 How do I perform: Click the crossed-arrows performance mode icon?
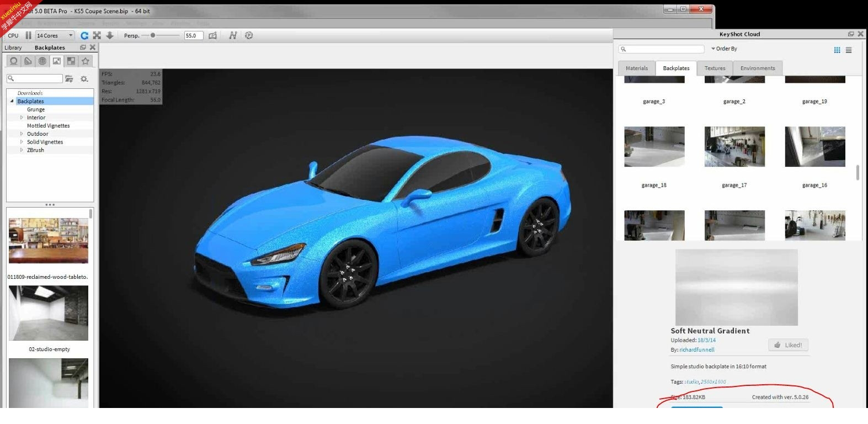[x=97, y=35]
